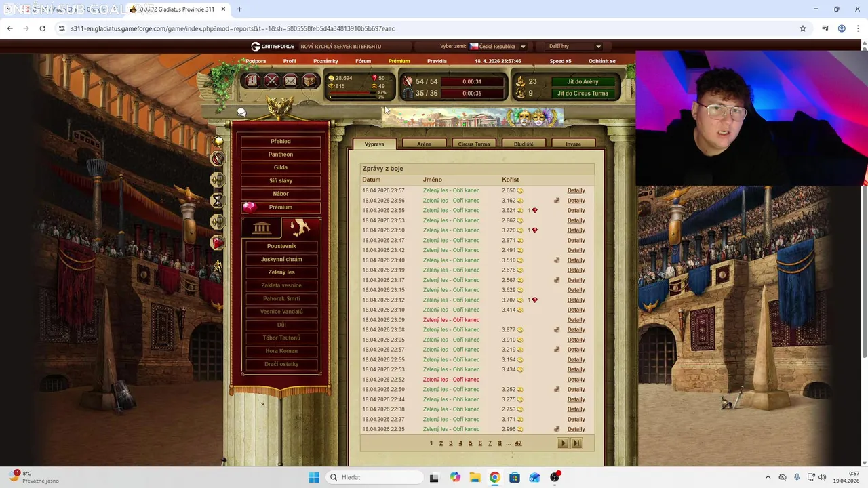The height and width of the screenshot is (488, 868).
Task: Open the Pantheon sidebar button
Action: coord(281,155)
